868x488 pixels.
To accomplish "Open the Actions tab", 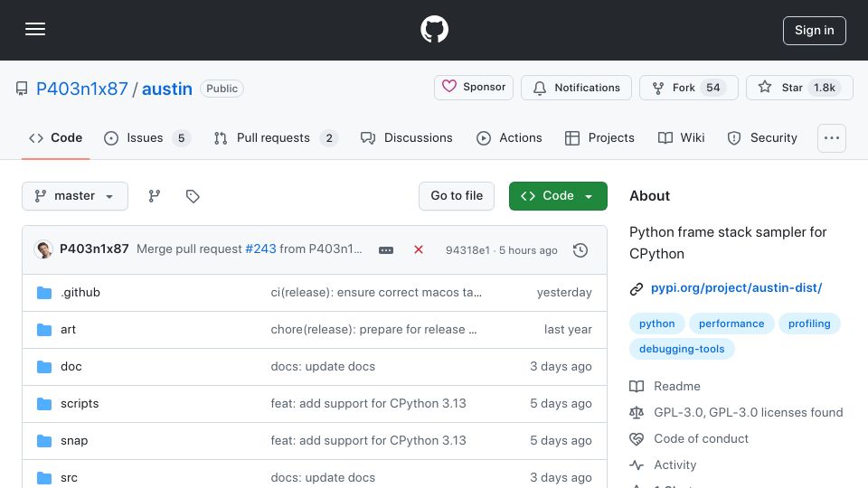I will tap(509, 137).
